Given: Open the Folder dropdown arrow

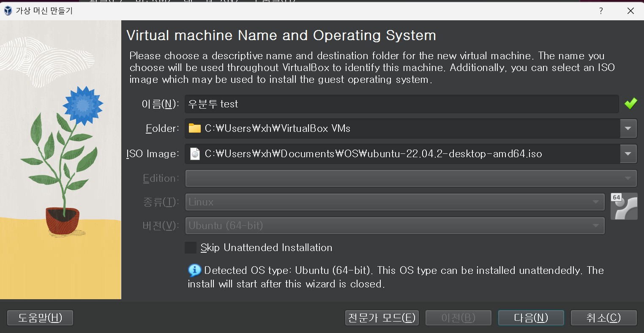Looking at the screenshot, I should pos(628,128).
